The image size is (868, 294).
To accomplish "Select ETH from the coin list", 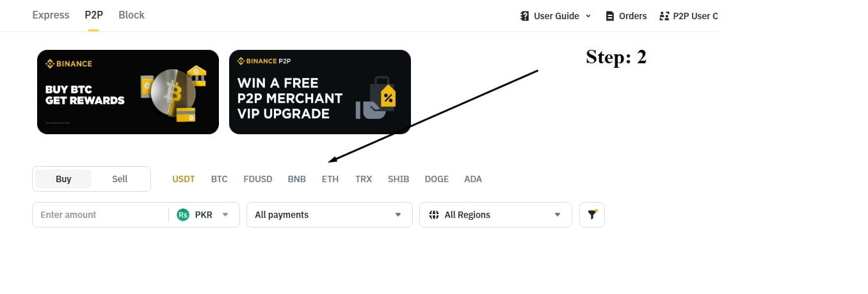I will tap(330, 179).
